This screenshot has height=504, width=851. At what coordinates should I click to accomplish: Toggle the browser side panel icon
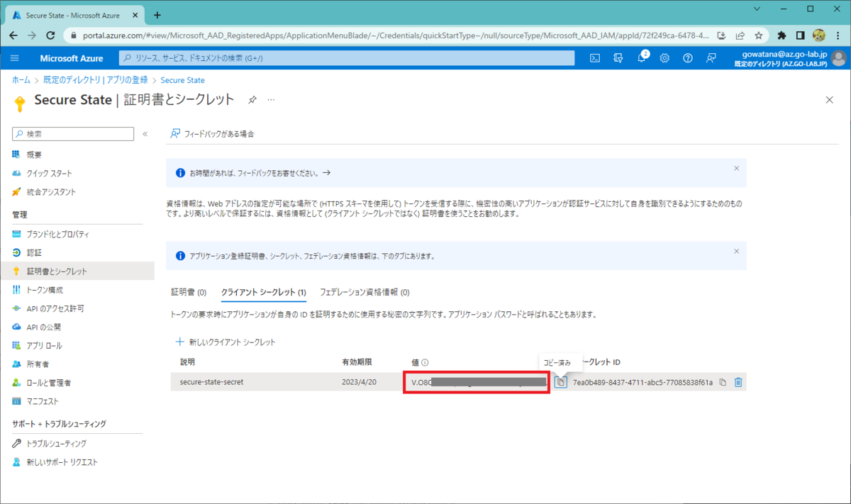[801, 35]
